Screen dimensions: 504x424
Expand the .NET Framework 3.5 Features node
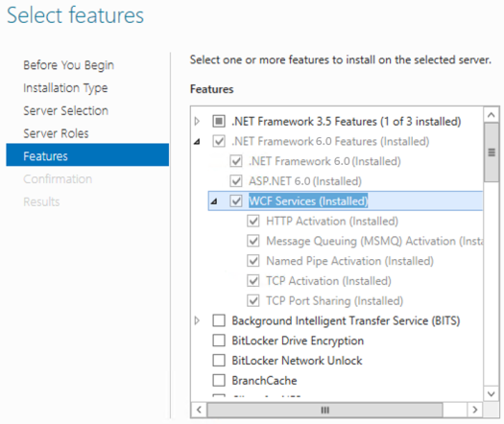pos(197,122)
